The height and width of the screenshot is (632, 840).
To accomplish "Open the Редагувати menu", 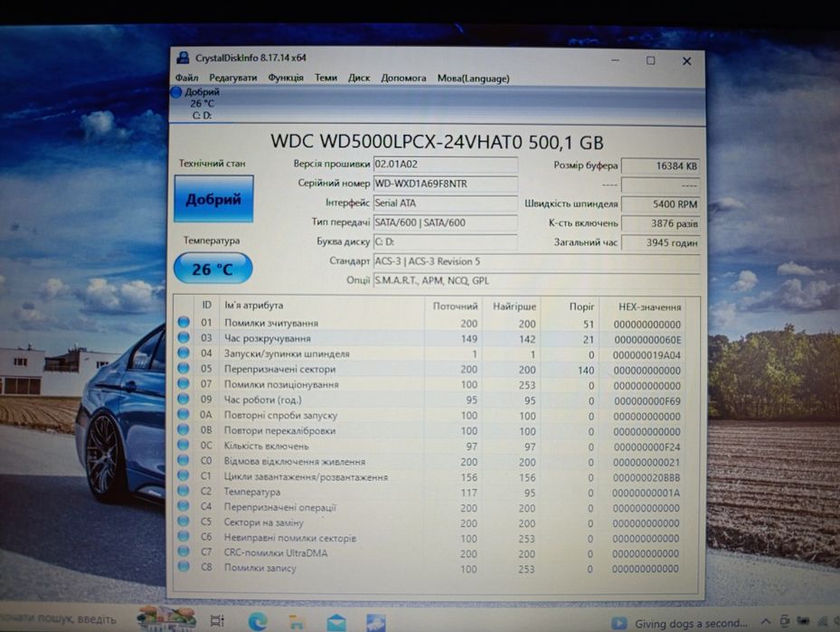I will 232,78.
